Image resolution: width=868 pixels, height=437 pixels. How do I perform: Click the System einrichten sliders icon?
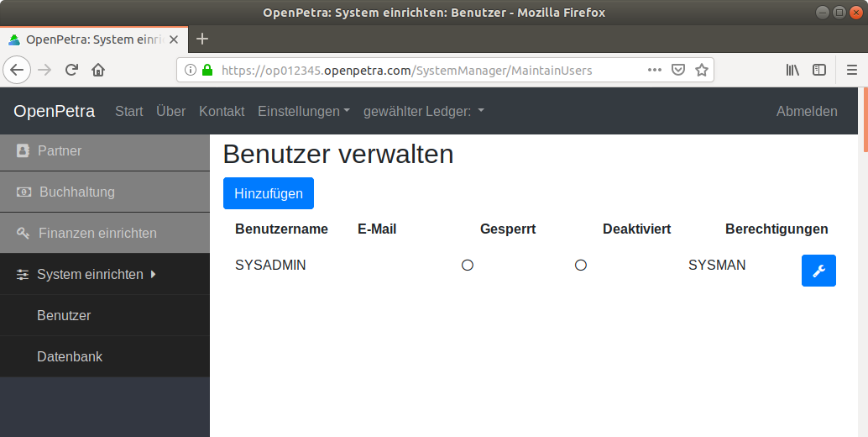click(23, 274)
